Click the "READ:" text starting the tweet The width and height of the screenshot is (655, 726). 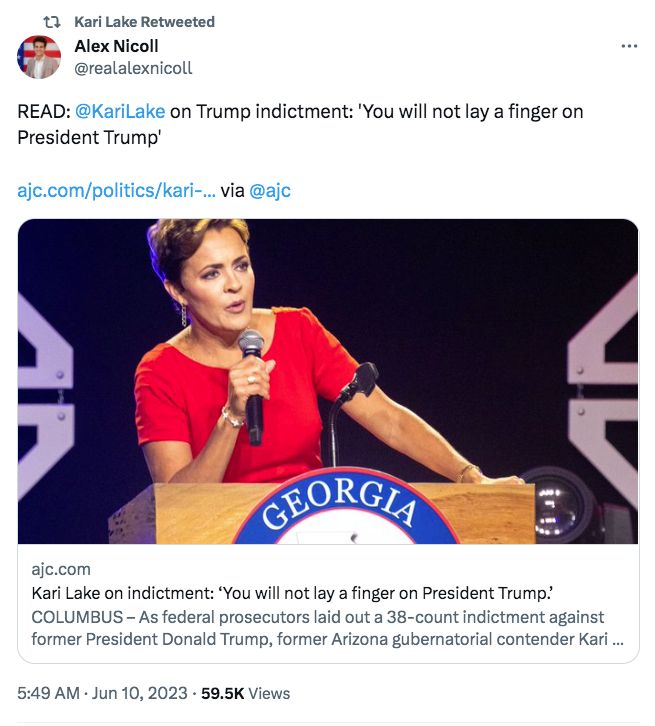click(44, 112)
